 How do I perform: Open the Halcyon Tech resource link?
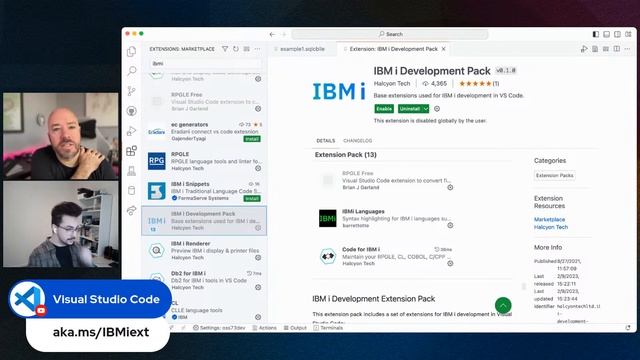pos(551,227)
